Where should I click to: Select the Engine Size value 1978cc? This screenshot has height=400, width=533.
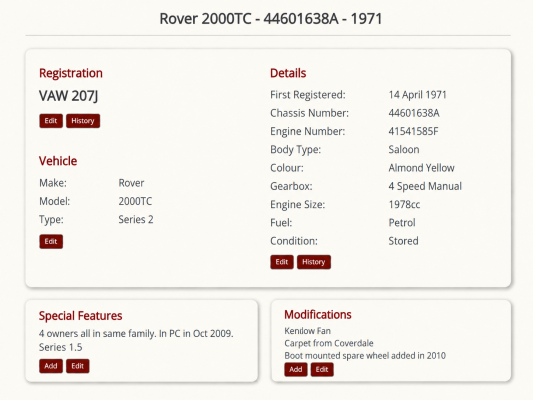(x=405, y=205)
